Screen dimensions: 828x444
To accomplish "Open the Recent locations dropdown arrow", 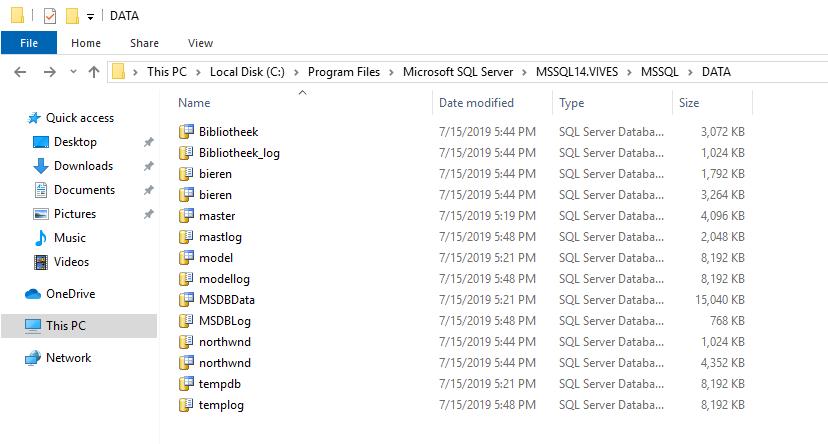I will (73, 72).
